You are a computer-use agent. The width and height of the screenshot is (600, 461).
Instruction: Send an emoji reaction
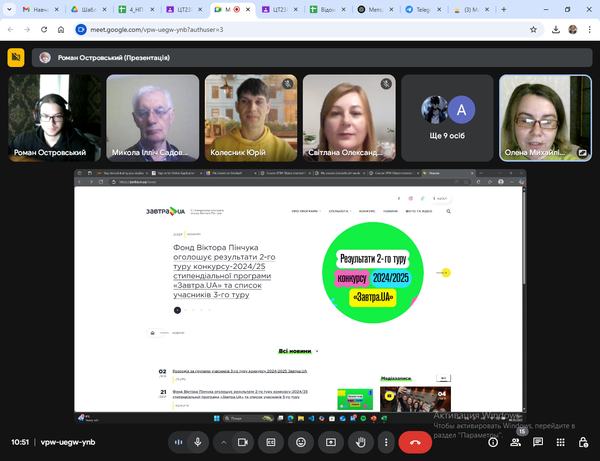pos(300,441)
